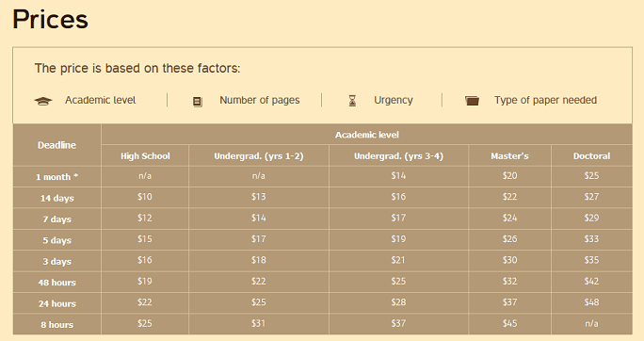Select the Undergrad. (yrs 1-2) column header

pos(259,156)
